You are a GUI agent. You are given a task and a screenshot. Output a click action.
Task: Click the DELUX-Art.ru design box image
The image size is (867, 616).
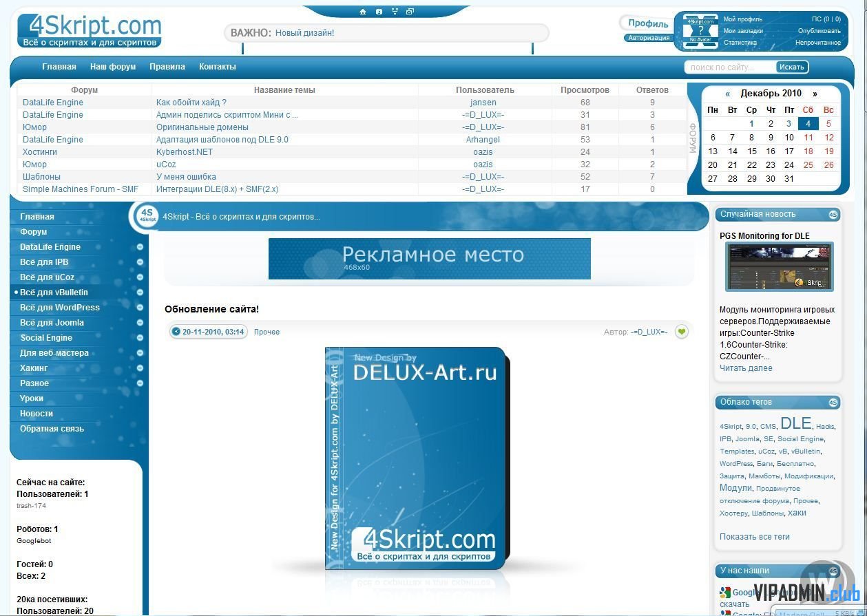point(419,458)
